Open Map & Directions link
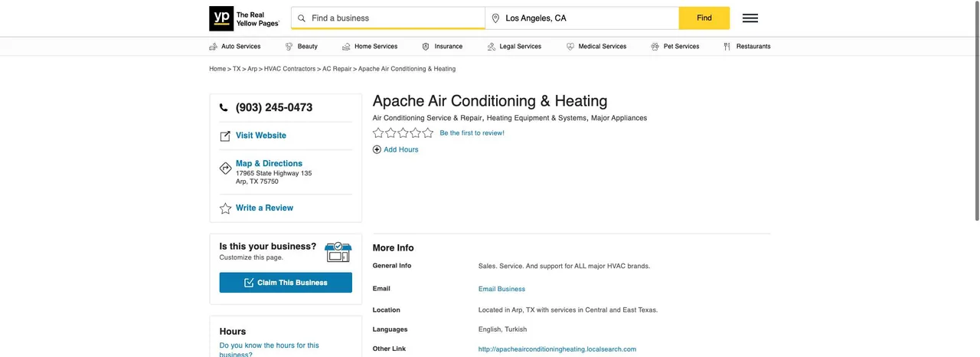 tap(269, 163)
